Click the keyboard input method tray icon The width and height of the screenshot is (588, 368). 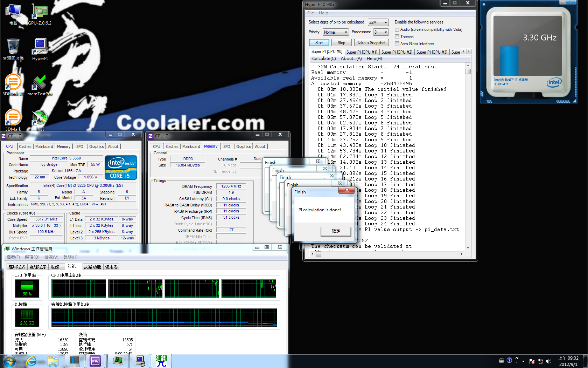[501, 360]
